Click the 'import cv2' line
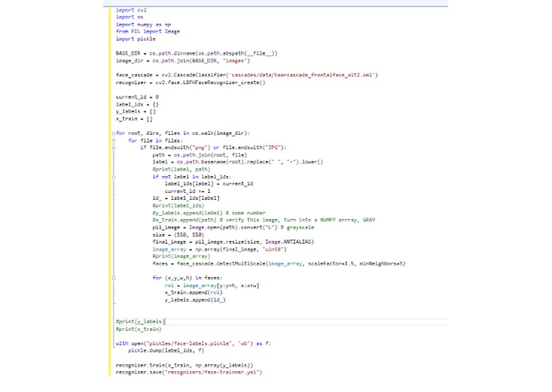Image resolution: width=552 pixels, height=392 pixels. [131, 10]
